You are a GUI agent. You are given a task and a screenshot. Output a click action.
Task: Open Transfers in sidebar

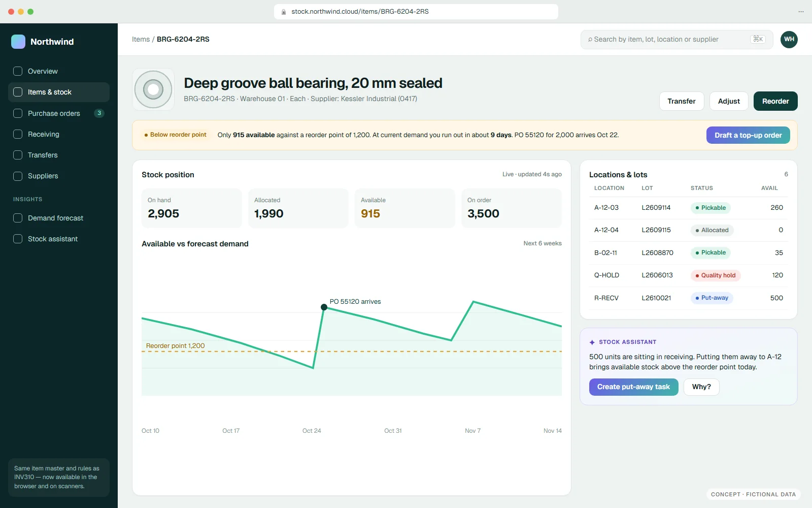[59, 155]
